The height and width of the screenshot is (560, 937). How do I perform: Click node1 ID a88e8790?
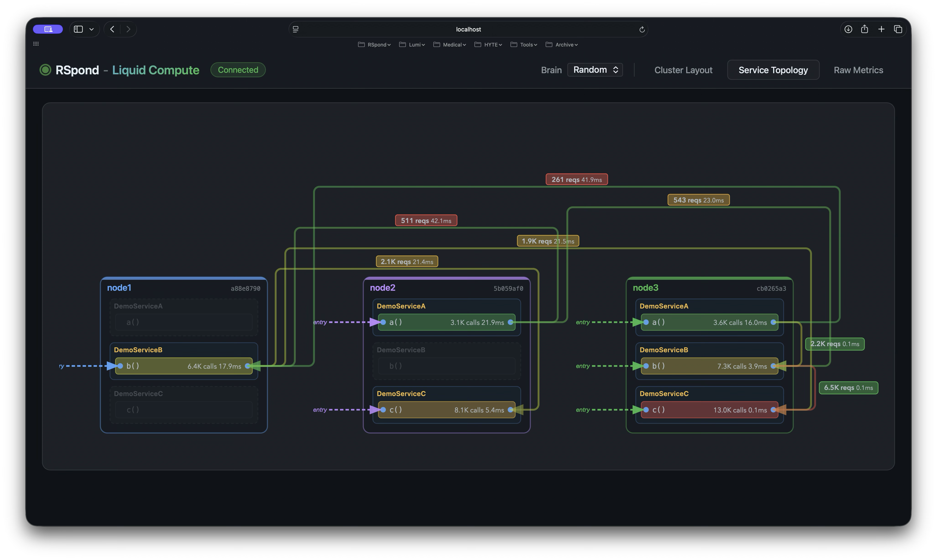click(x=246, y=289)
